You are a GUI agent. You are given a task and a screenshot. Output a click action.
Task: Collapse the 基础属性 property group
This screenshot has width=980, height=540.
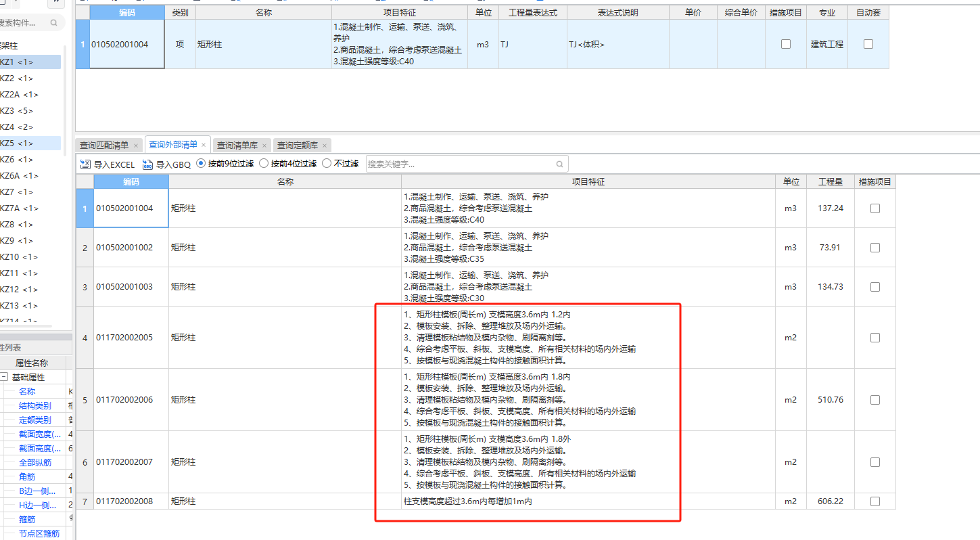[4, 377]
